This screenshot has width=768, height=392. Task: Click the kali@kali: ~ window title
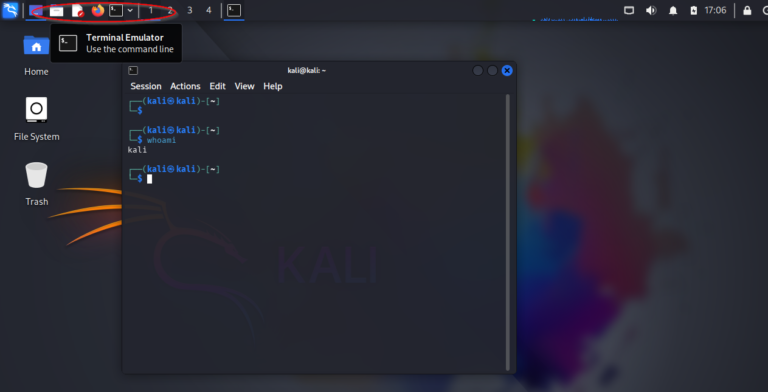(x=307, y=71)
